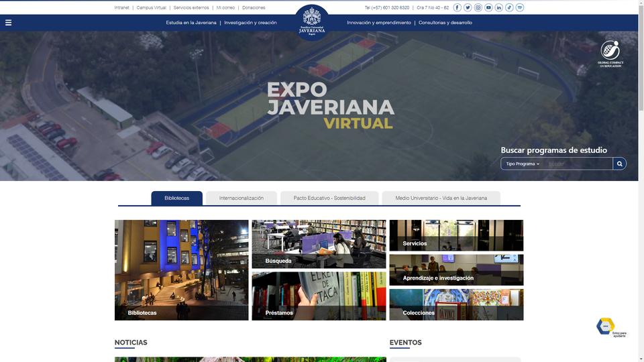This screenshot has width=644, height=362.
Task: Click the Javeriana university logo
Action: (x=312, y=22)
